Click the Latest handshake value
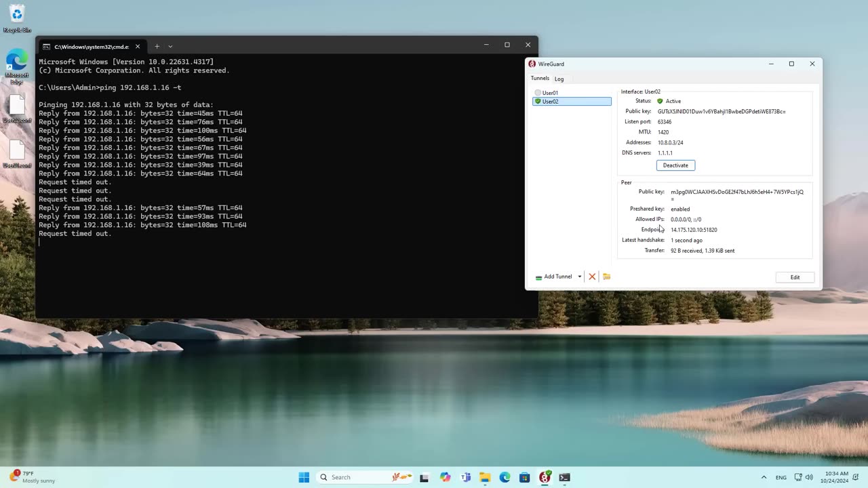The width and height of the screenshot is (868, 488). [686, 241]
